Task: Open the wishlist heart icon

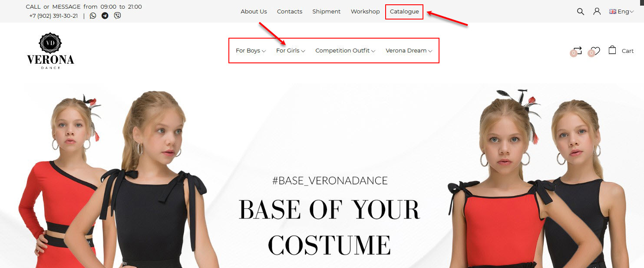Action: click(x=595, y=51)
